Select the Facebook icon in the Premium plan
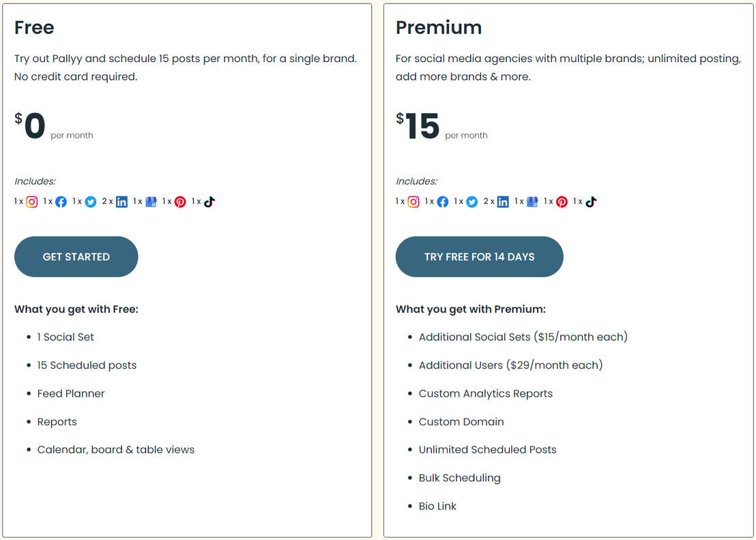Image resolution: width=756 pixels, height=540 pixels. 442,201
